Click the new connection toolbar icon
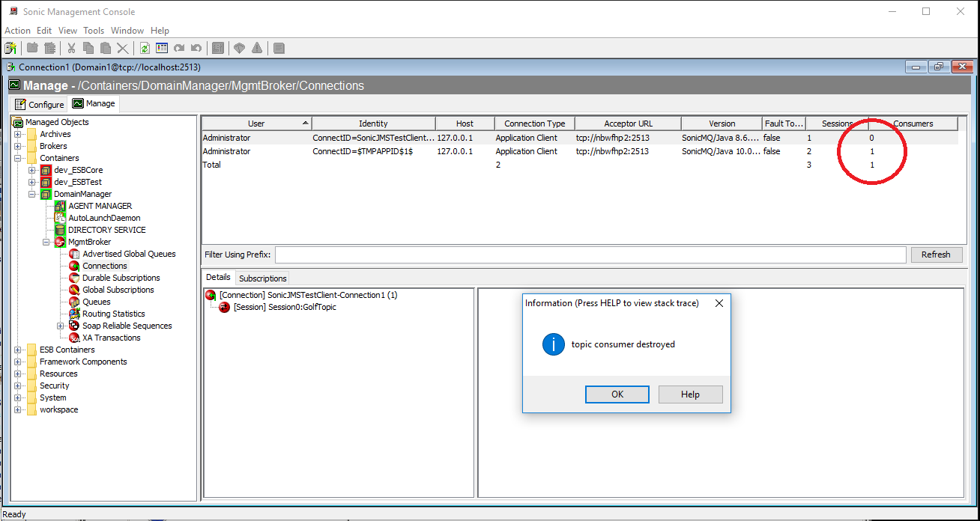This screenshot has width=980, height=521. pyautogui.click(x=10, y=48)
